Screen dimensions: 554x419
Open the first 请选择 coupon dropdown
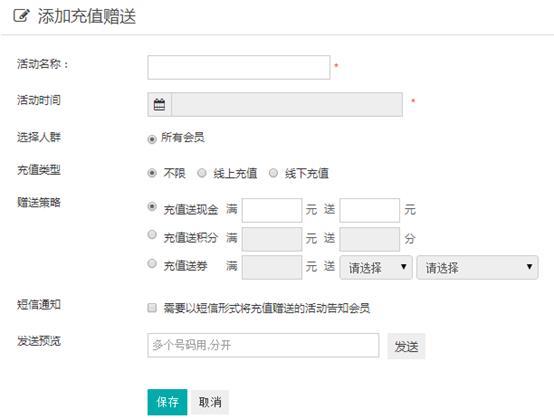click(x=376, y=267)
